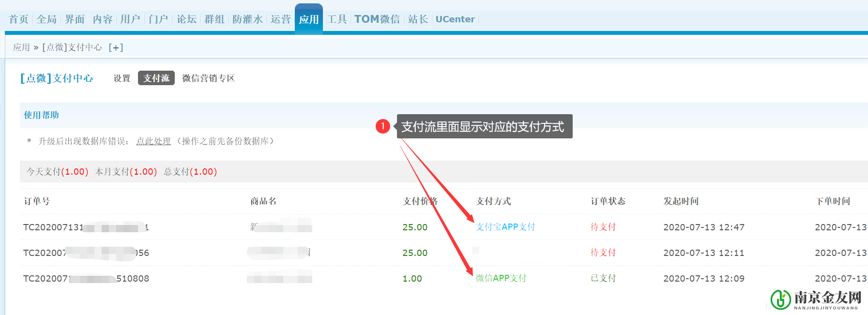This screenshot has height=315, width=868.
Task: Click the 工具 navigation item
Action: (337, 19)
